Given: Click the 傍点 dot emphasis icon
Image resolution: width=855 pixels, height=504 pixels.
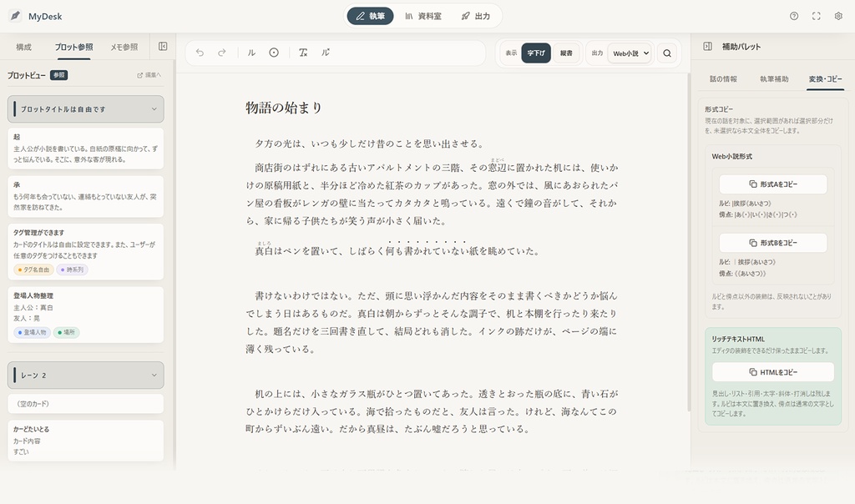Looking at the screenshot, I should click(273, 53).
